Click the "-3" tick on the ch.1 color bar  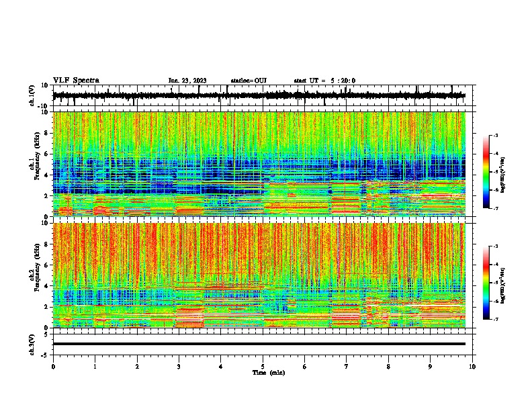pos(495,135)
